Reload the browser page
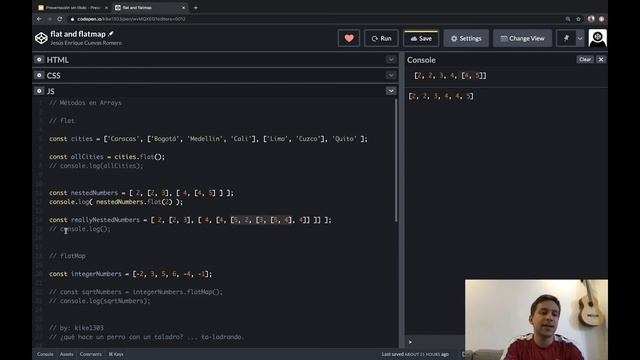This screenshot has height=360, width=640. click(60, 19)
